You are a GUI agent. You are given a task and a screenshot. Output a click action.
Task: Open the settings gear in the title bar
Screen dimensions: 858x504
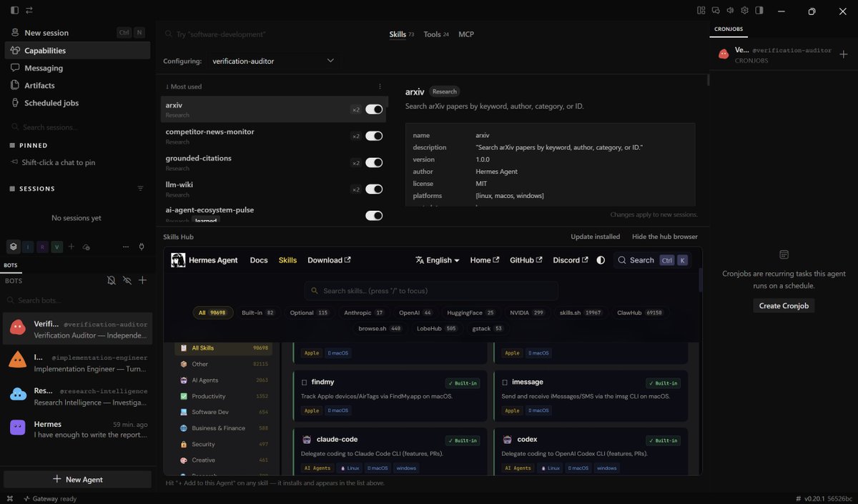[x=744, y=11]
